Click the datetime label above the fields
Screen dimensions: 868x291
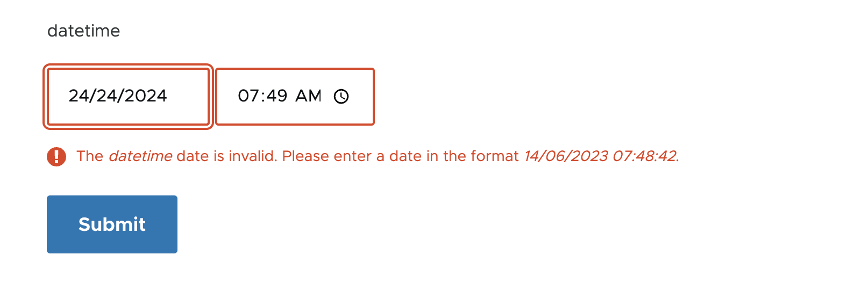[x=84, y=31]
